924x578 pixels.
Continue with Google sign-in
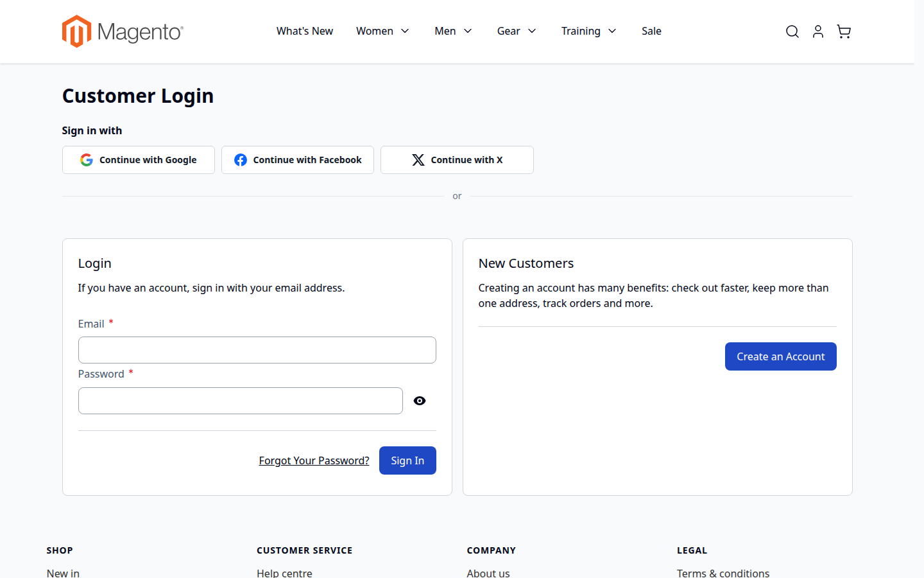(x=139, y=160)
